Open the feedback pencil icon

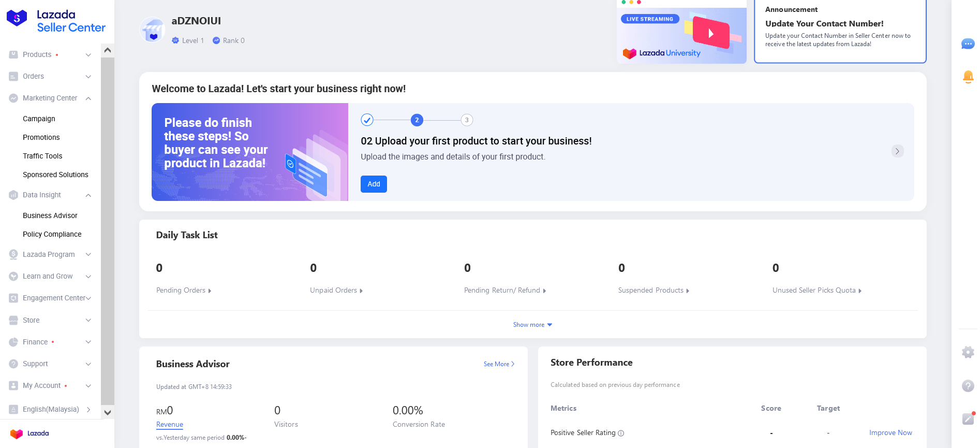(968, 418)
